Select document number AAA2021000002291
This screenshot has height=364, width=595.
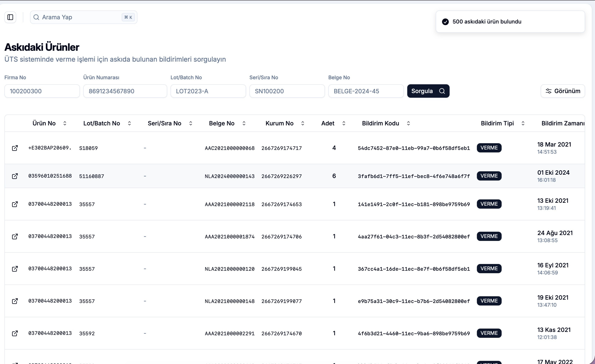pyautogui.click(x=230, y=334)
